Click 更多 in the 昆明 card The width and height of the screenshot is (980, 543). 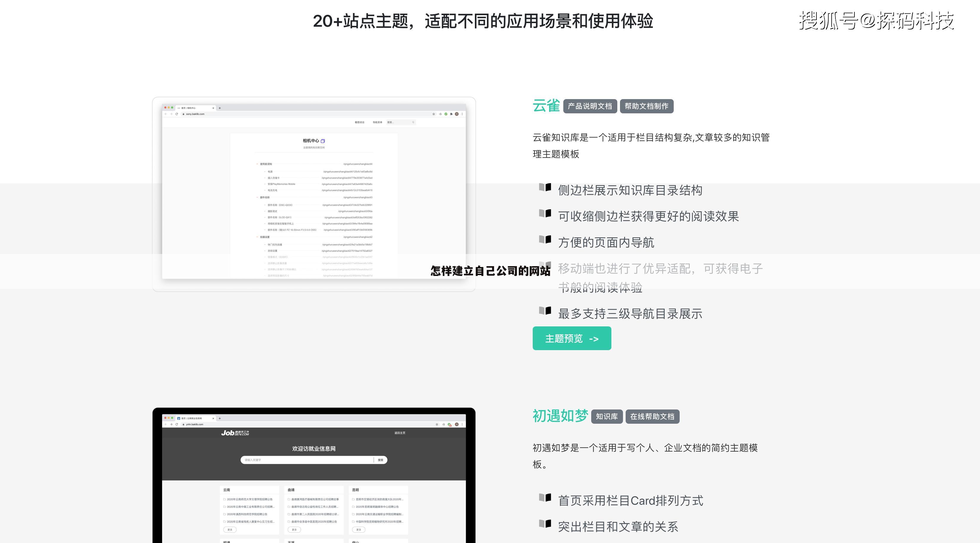click(x=359, y=530)
